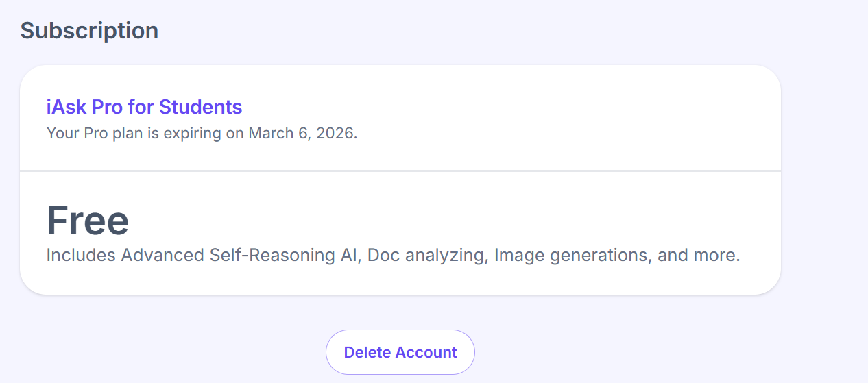
Task: Click the Pro plan expiring notice text
Action: coord(202,133)
